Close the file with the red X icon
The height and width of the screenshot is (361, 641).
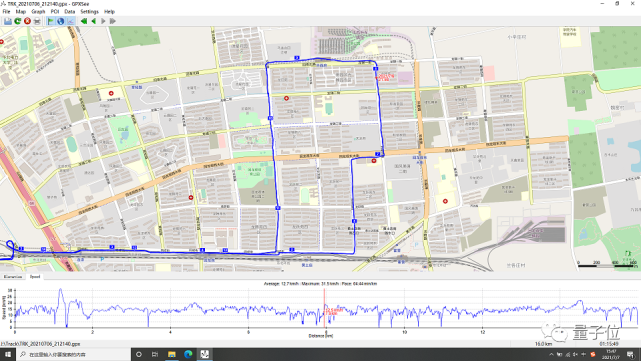pos(27,21)
